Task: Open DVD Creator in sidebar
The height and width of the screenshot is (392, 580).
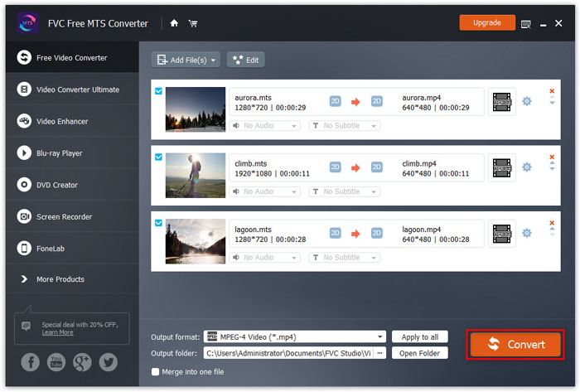Action: click(x=73, y=185)
